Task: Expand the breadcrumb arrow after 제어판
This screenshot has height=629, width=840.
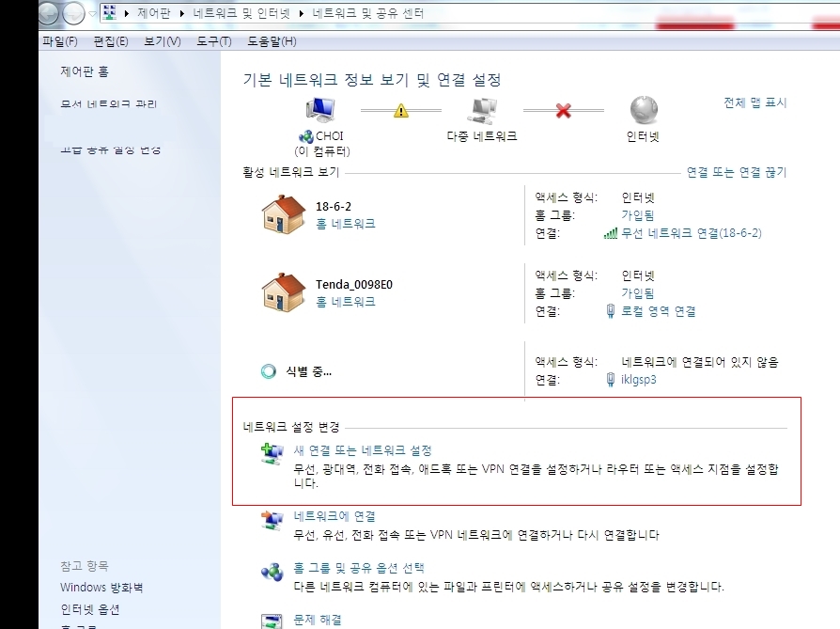Action: coord(186,14)
